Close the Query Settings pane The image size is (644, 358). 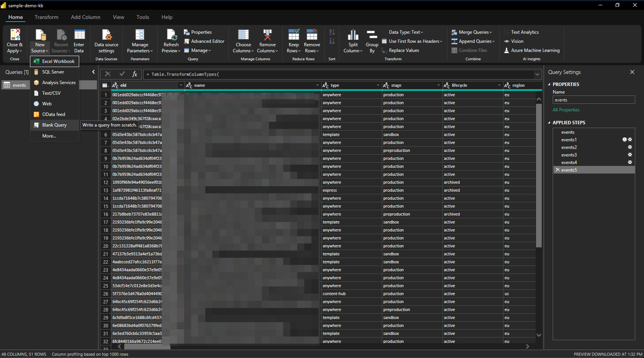(632, 72)
